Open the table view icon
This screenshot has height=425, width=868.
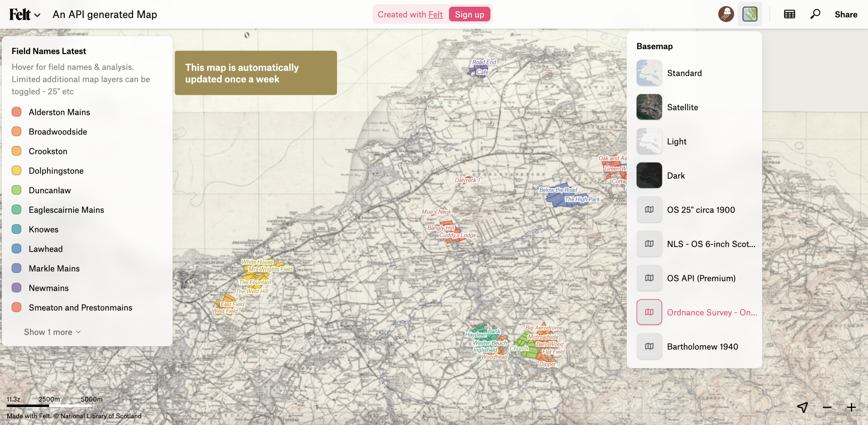[x=789, y=14]
